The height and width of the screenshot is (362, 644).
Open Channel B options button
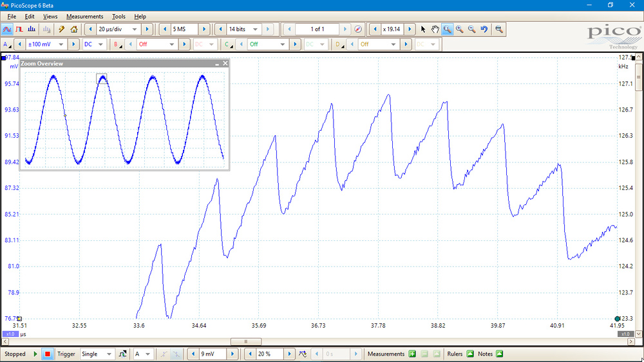(x=117, y=44)
